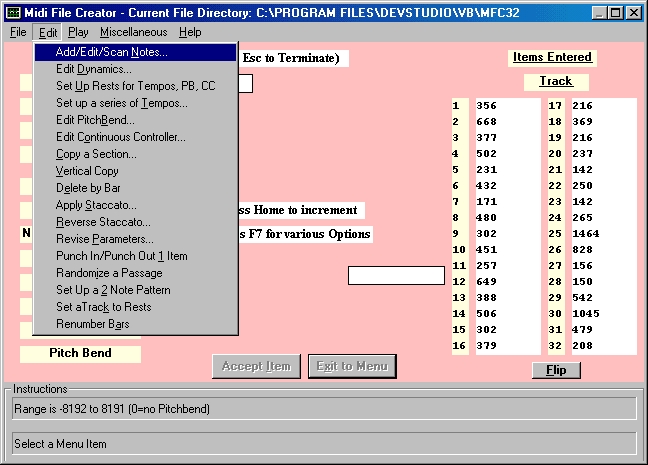This screenshot has width=648, height=465.
Task: Open the Miscellaneous menu
Action: [x=133, y=32]
